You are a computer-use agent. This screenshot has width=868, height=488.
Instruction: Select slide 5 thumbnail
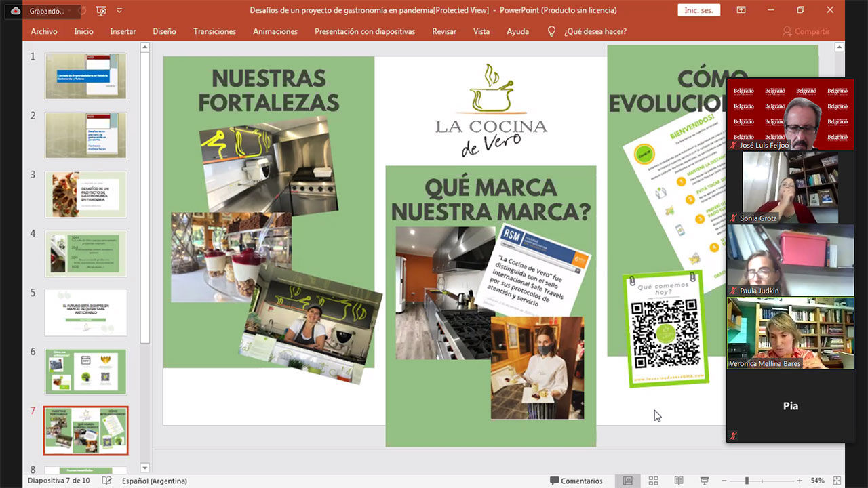pos(85,312)
